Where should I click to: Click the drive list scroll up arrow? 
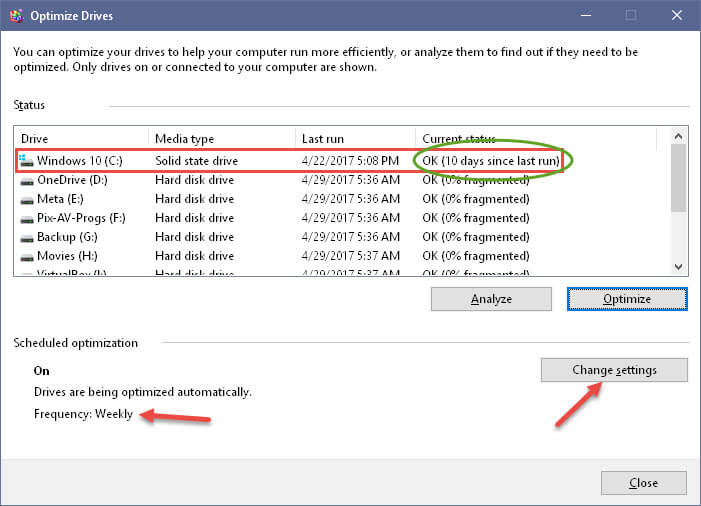[678, 136]
